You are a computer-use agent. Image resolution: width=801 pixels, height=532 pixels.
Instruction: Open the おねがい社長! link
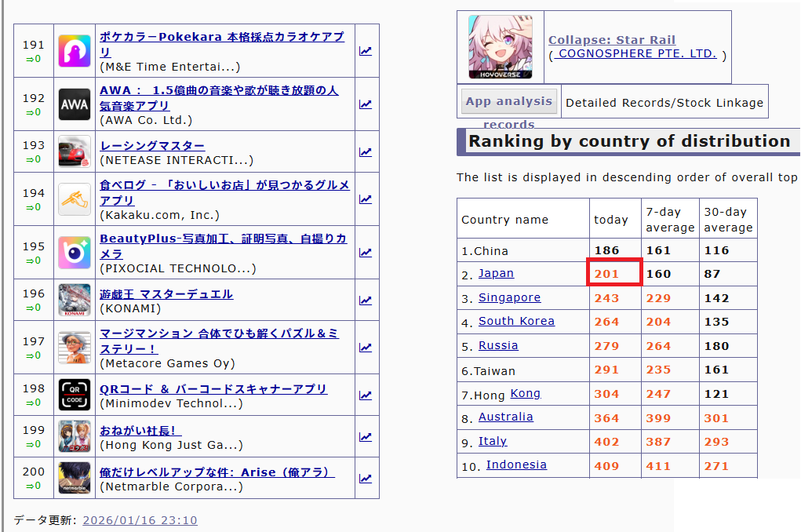click(140, 431)
